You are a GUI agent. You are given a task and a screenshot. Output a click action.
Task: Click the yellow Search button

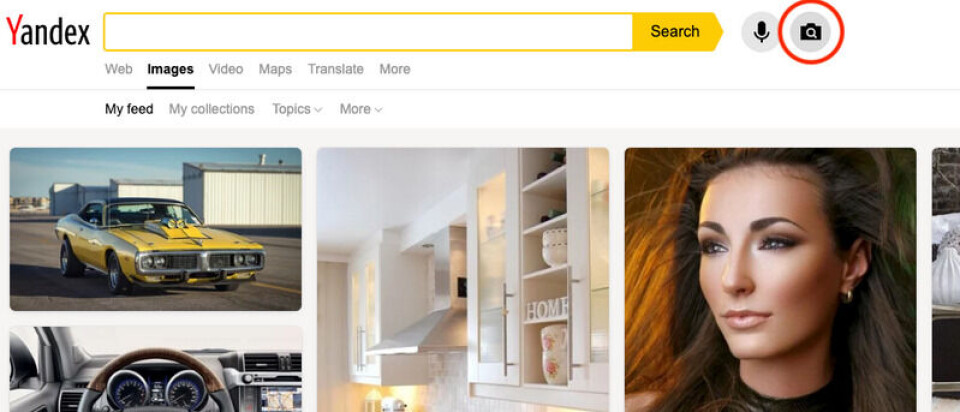pyautogui.click(x=677, y=31)
